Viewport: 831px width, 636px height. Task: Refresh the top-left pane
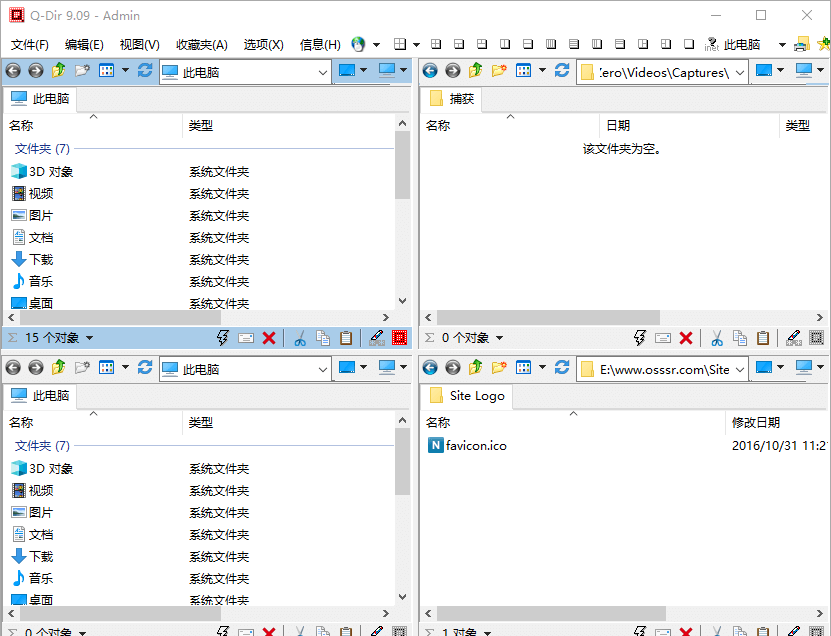pyautogui.click(x=145, y=70)
